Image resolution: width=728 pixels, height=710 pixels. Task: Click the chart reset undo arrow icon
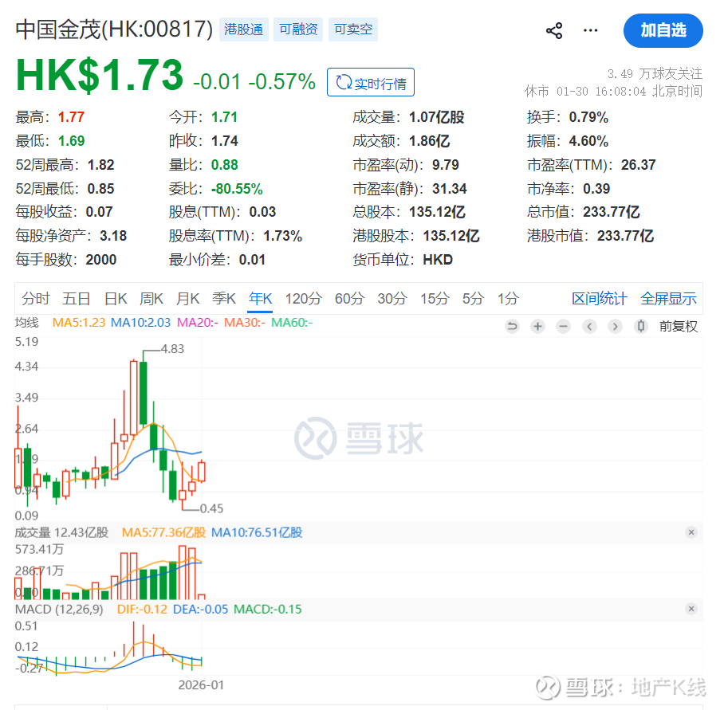512,326
